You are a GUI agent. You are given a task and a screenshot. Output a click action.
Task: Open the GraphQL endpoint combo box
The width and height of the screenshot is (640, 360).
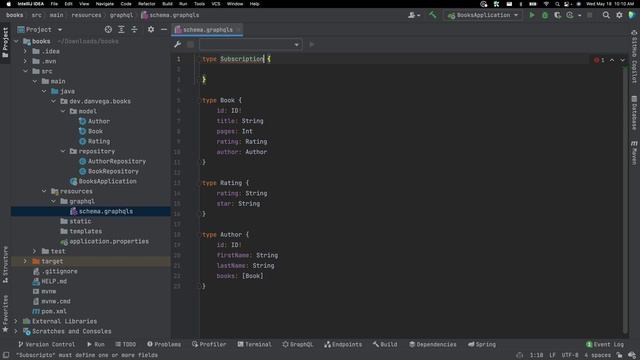coord(250,44)
